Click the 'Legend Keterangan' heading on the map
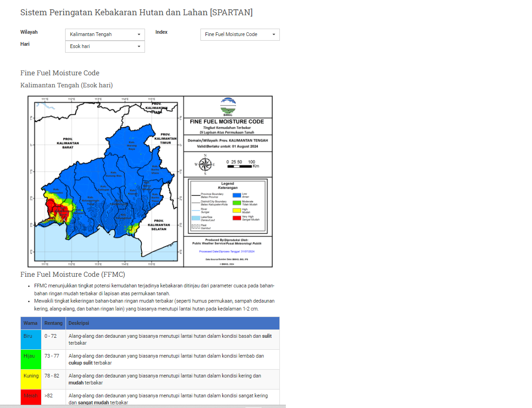The image size is (532, 408). [228, 186]
